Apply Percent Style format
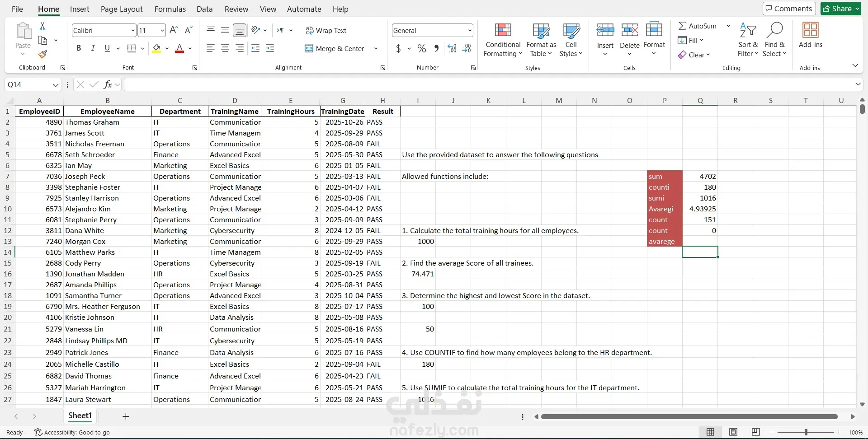This screenshot has height=439, width=868. pyautogui.click(x=422, y=48)
